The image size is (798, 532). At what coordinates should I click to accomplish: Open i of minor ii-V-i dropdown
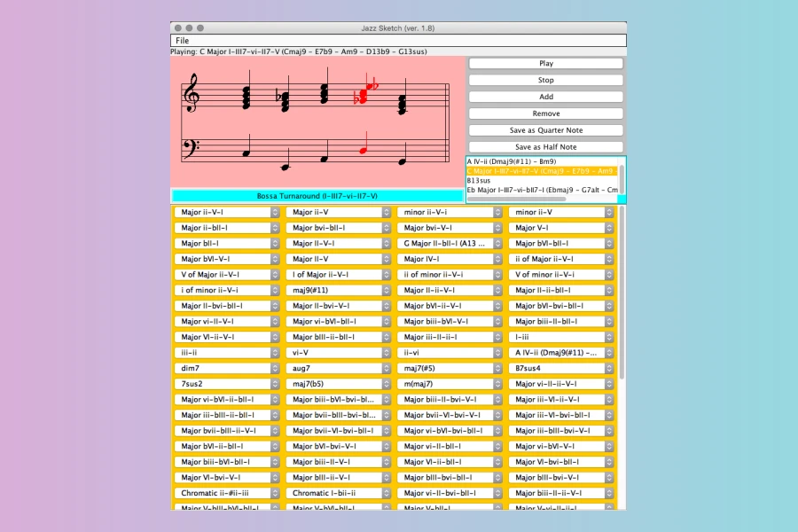tap(227, 290)
